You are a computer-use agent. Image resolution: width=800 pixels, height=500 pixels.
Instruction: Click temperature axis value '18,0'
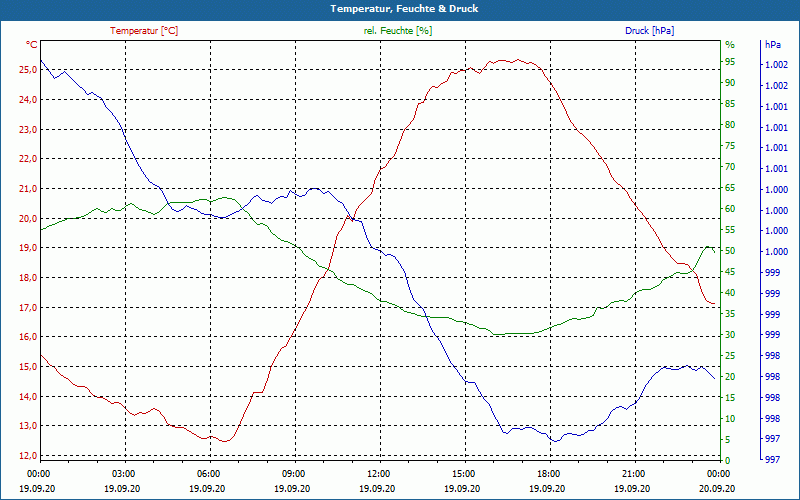28,278
